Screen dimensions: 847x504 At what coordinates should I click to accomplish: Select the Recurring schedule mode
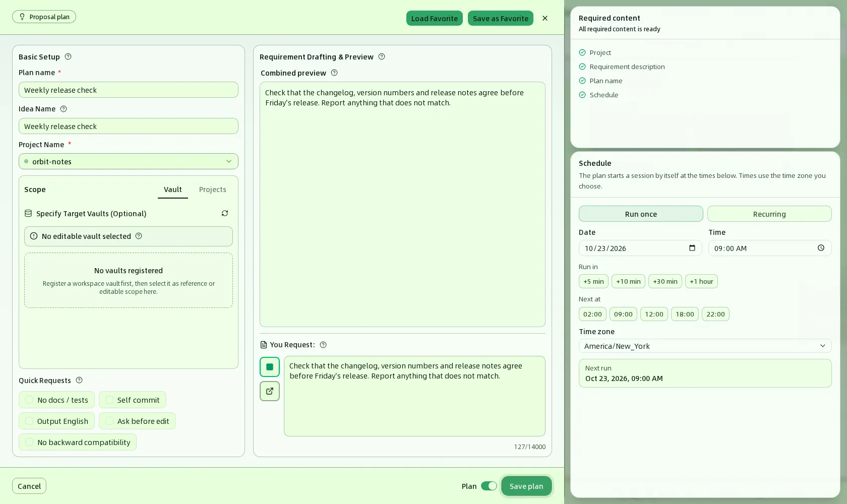click(769, 214)
